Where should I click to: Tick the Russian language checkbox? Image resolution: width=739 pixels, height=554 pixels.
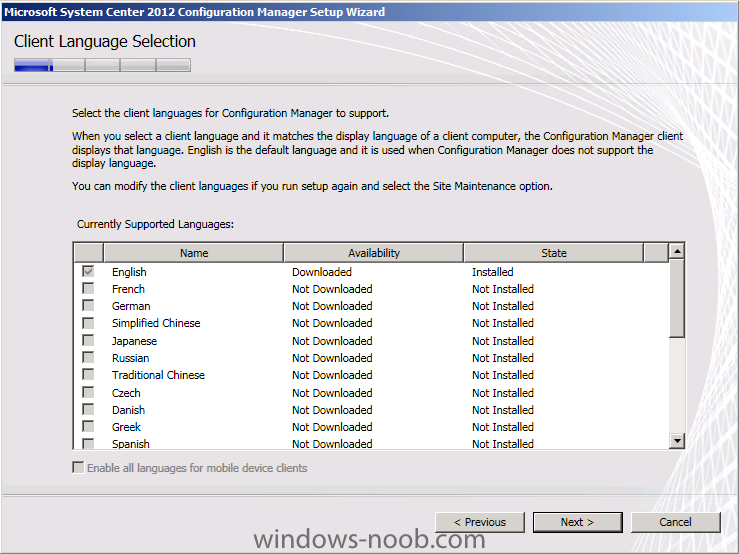88,357
